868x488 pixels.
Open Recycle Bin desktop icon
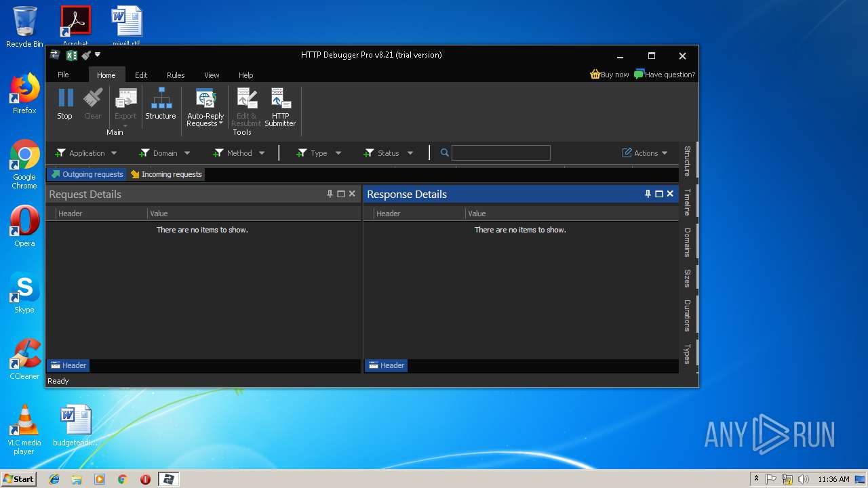coord(24,27)
